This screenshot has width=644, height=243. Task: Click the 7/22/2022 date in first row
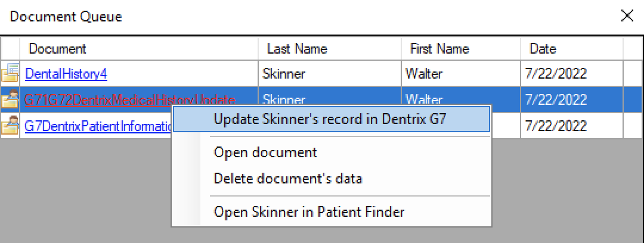point(555,74)
